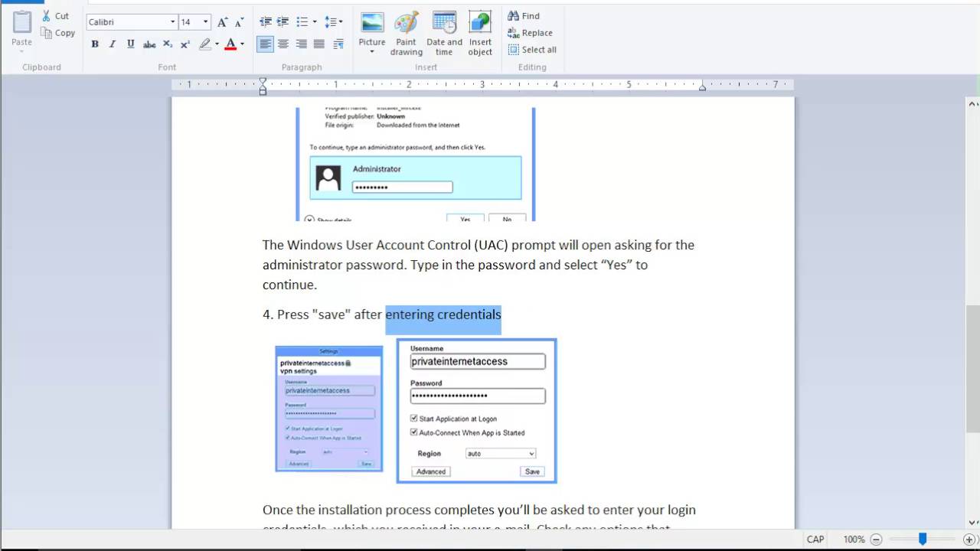Click the line spacing icon
Viewport: 980px width, 551px height.
click(x=330, y=22)
